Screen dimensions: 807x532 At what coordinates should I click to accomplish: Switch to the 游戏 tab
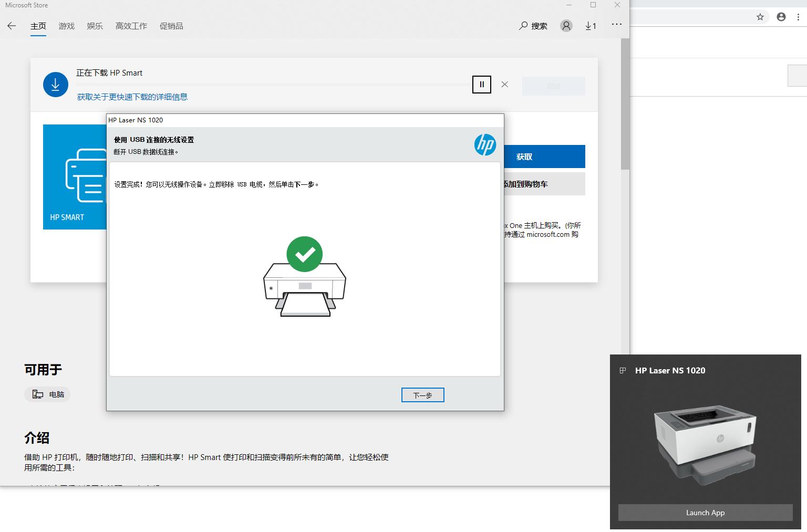(x=66, y=26)
